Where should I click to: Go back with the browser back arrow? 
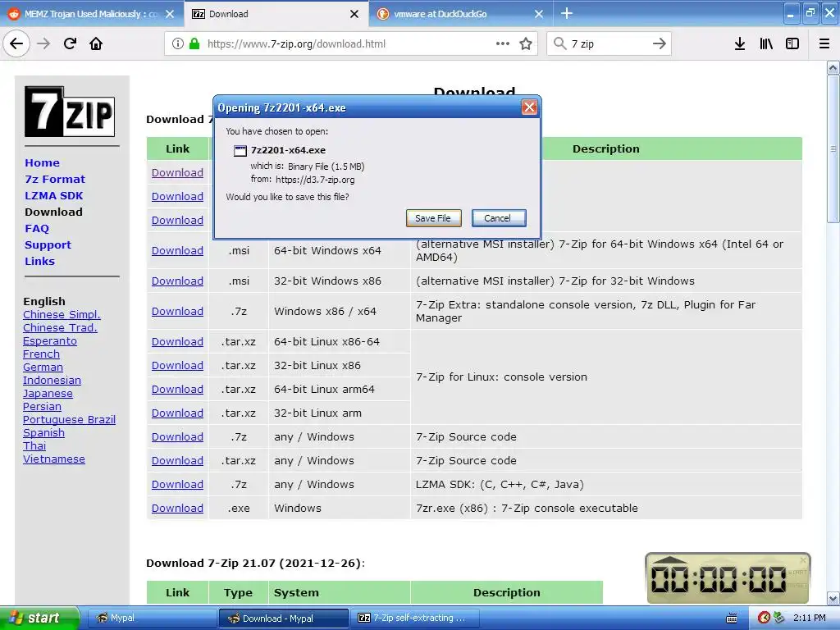click(x=16, y=43)
